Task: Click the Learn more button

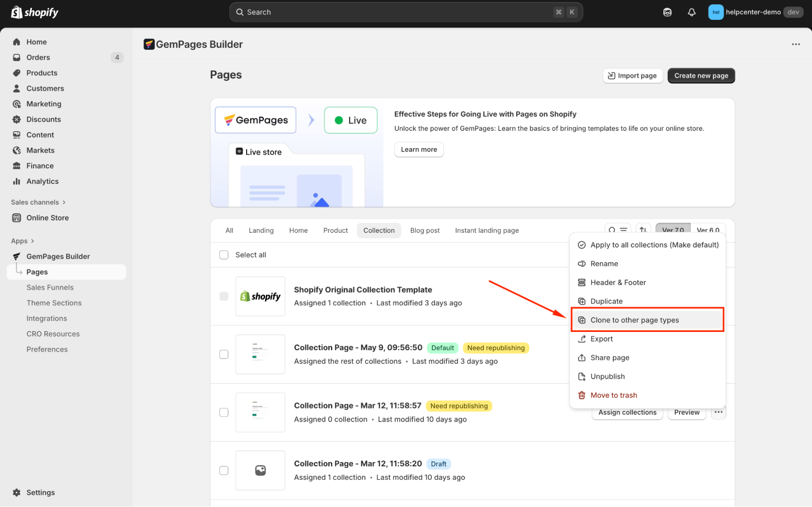Action: coord(418,149)
